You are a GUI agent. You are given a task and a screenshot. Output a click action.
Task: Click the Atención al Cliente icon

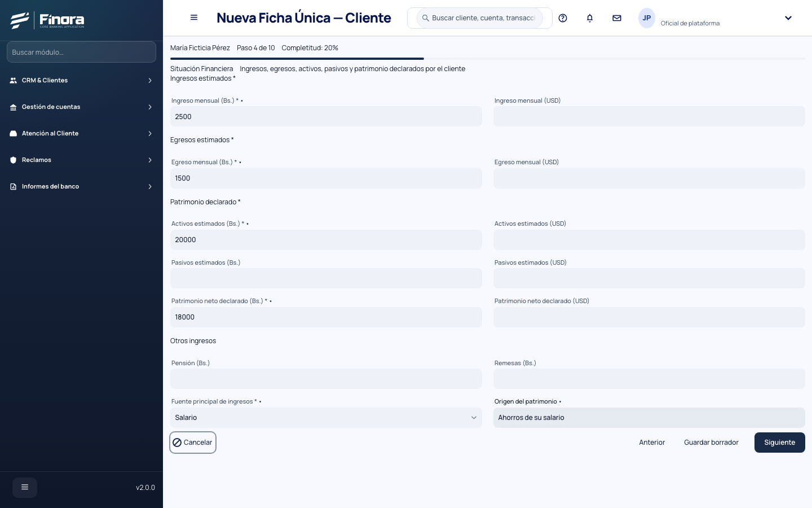pos(13,133)
